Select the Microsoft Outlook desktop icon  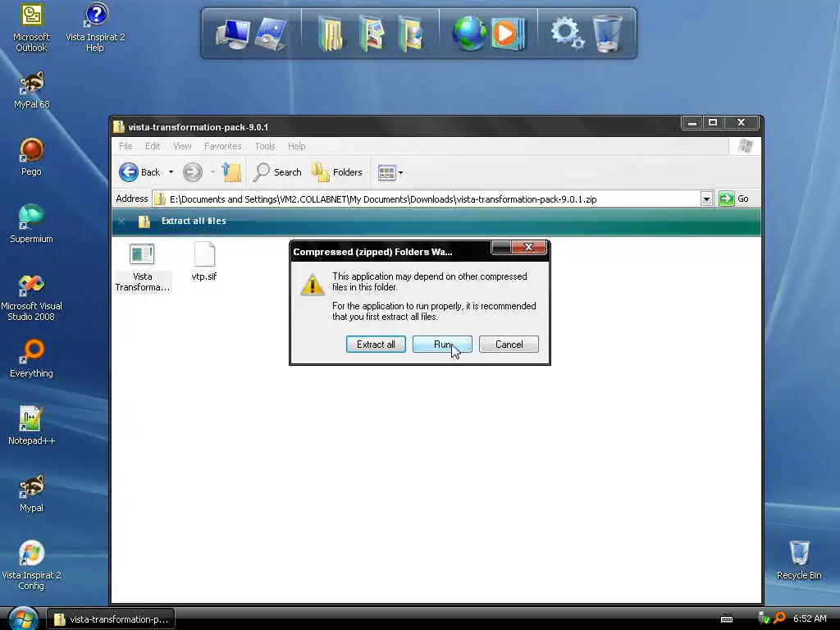(x=31, y=29)
